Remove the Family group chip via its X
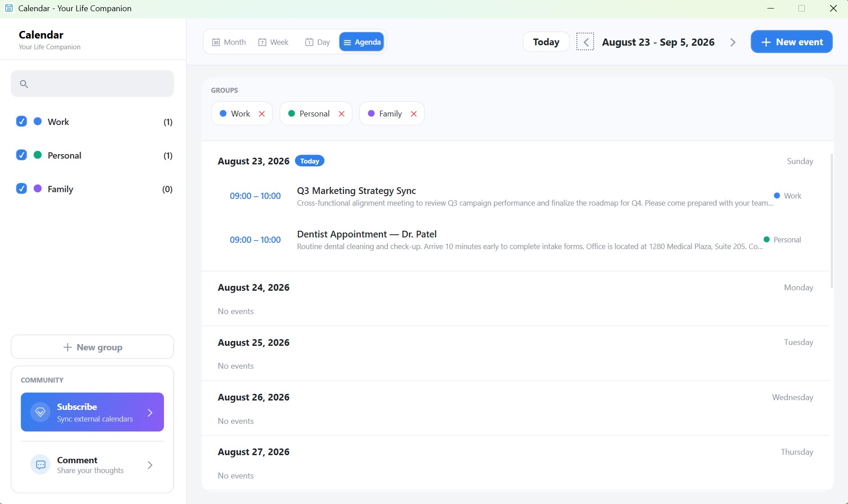This screenshot has height=504, width=848. coord(414,114)
